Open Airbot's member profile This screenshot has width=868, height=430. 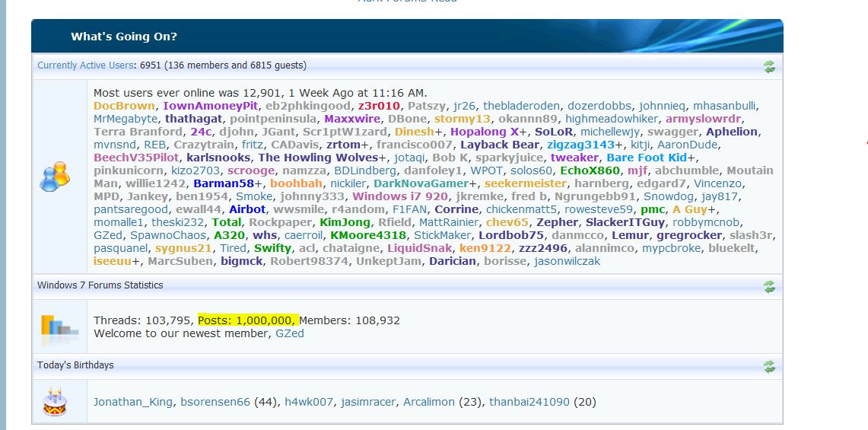(247, 209)
